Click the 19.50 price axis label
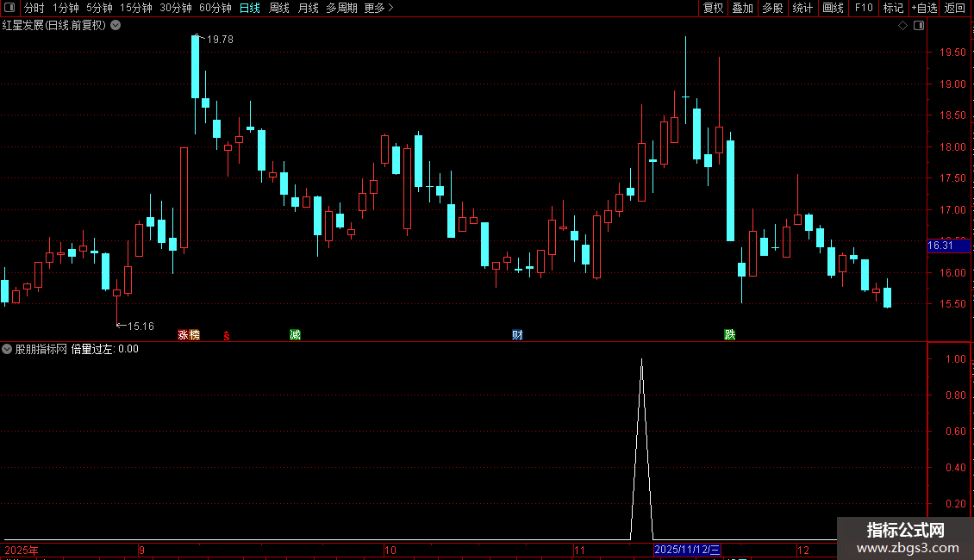This screenshot has width=974, height=560. tap(952, 53)
